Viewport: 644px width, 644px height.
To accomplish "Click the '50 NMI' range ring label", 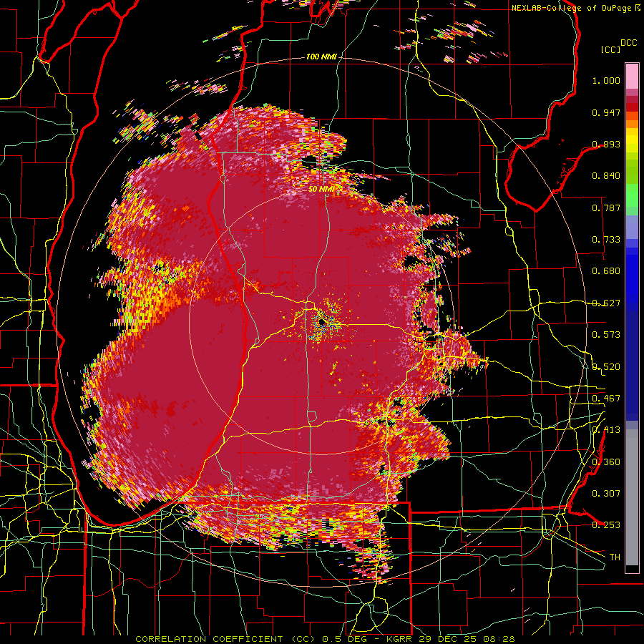I will pos(321,190).
